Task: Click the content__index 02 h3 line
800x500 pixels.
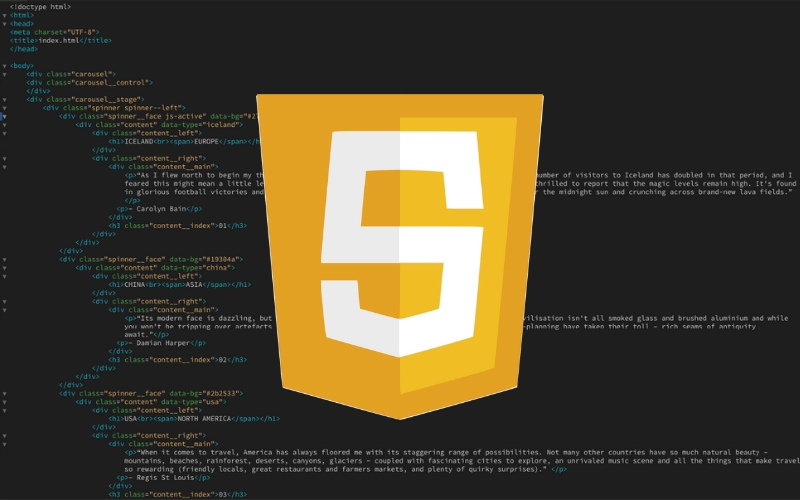Action: click(x=178, y=360)
